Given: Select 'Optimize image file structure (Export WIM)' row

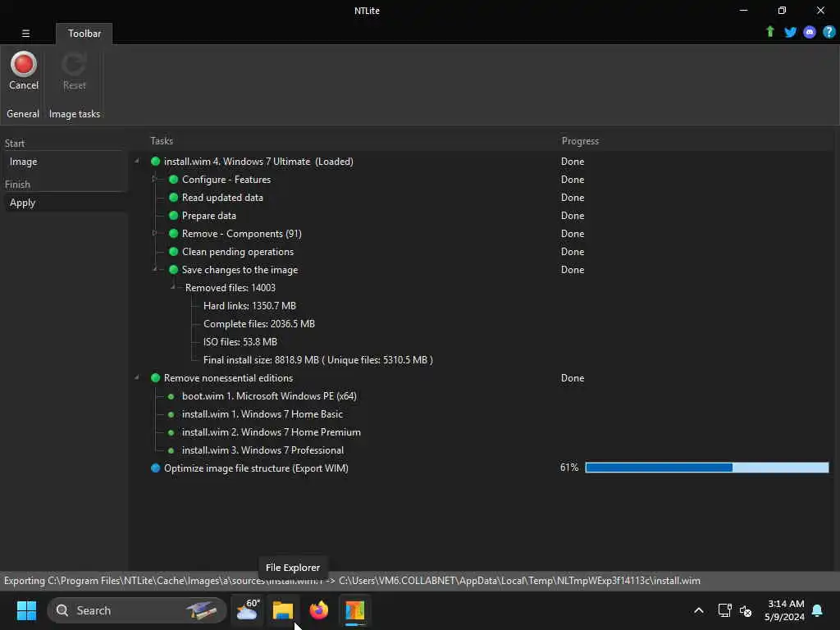Looking at the screenshot, I should (x=256, y=468).
